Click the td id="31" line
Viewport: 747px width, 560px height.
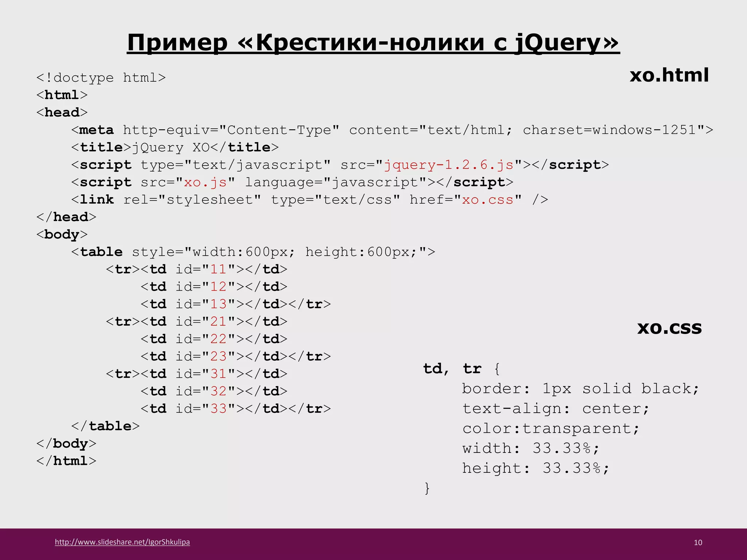pyautogui.click(x=197, y=374)
